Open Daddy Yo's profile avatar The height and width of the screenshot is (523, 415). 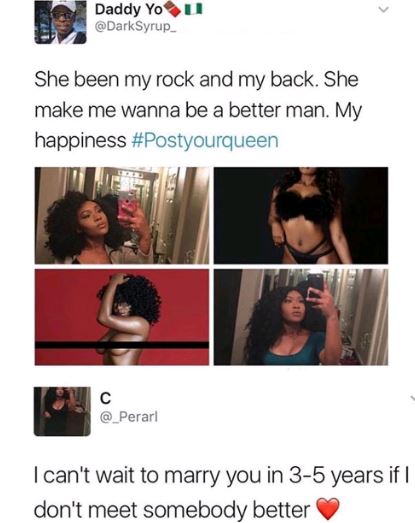tap(60, 22)
